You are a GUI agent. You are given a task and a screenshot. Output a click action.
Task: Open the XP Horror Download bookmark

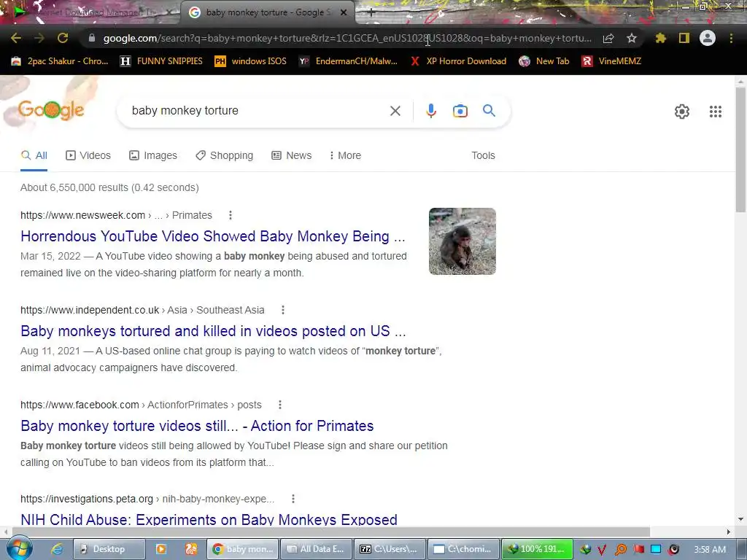point(458,61)
